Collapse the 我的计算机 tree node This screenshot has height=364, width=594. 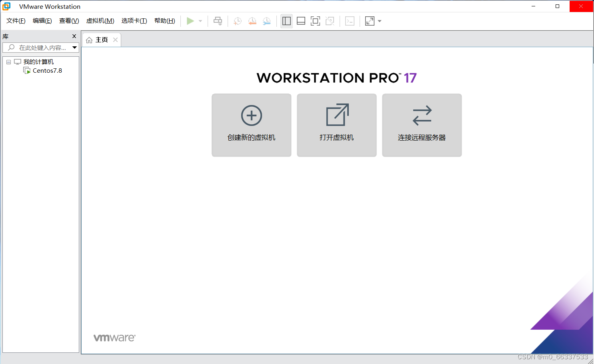[x=8, y=62]
